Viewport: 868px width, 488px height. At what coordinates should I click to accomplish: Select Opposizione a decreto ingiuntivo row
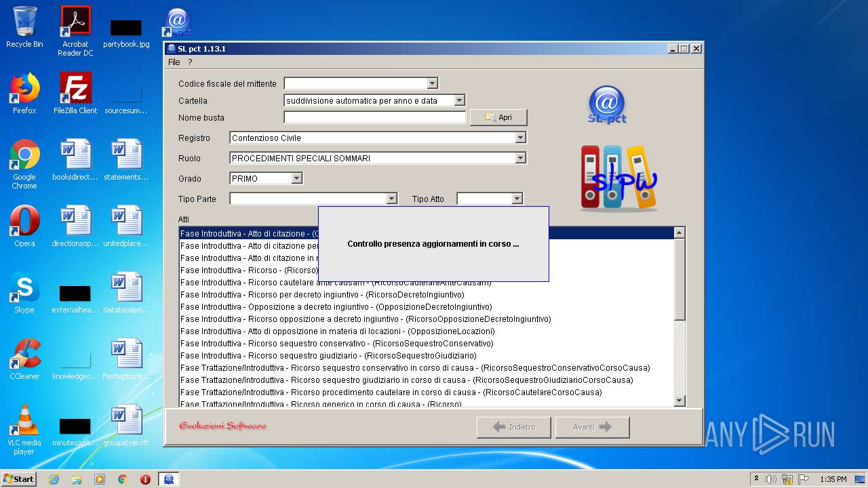coord(427,307)
